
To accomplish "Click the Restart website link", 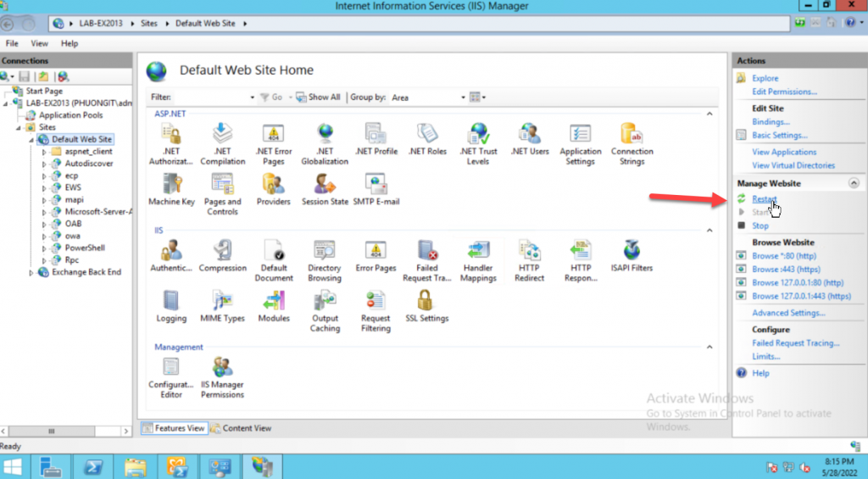I will tap(764, 199).
